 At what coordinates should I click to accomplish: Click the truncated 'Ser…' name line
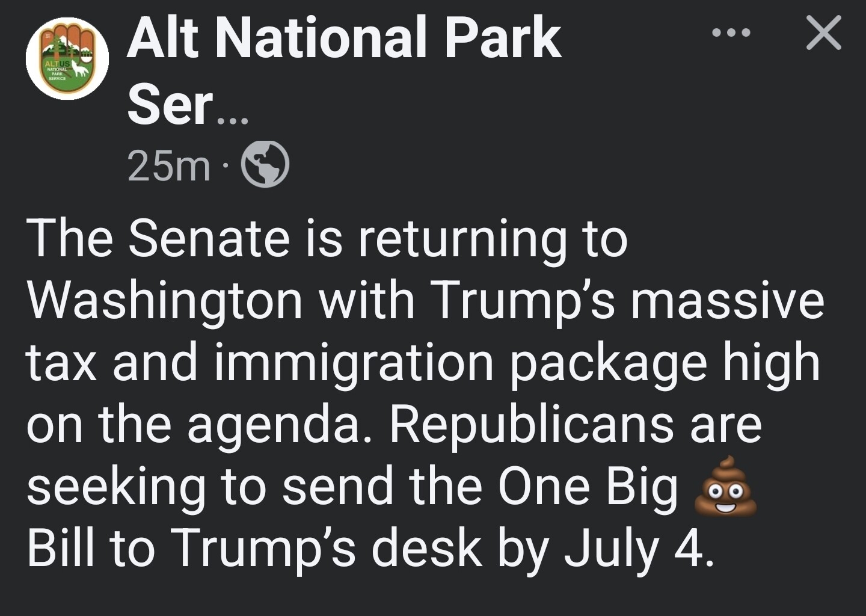[187, 105]
